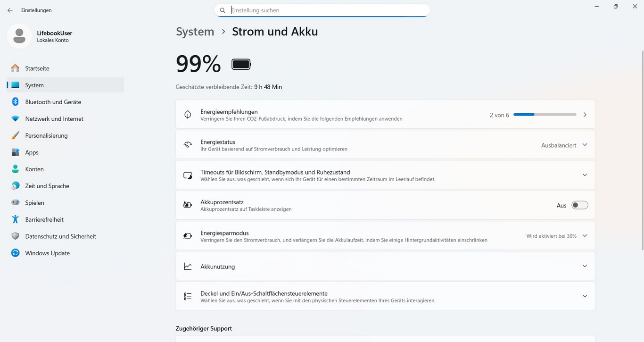
Task: Click the Barrierefreiheit accessibility icon
Action: (16, 219)
